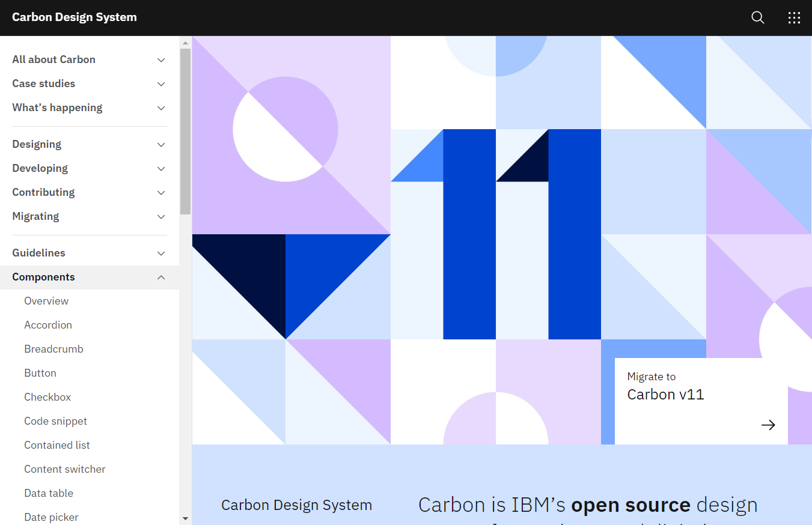Expand the Case studies chevron
Screen dimensions: 812x525
[161, 83]
